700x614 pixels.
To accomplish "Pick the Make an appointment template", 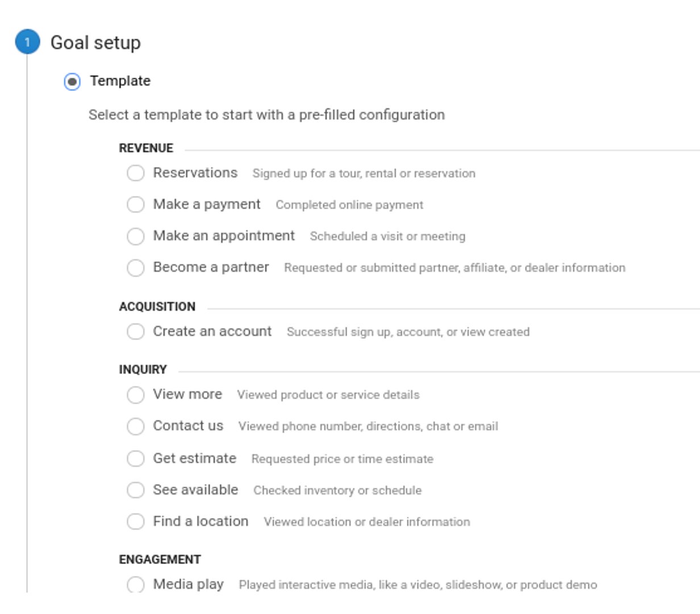I will (135, 236).
